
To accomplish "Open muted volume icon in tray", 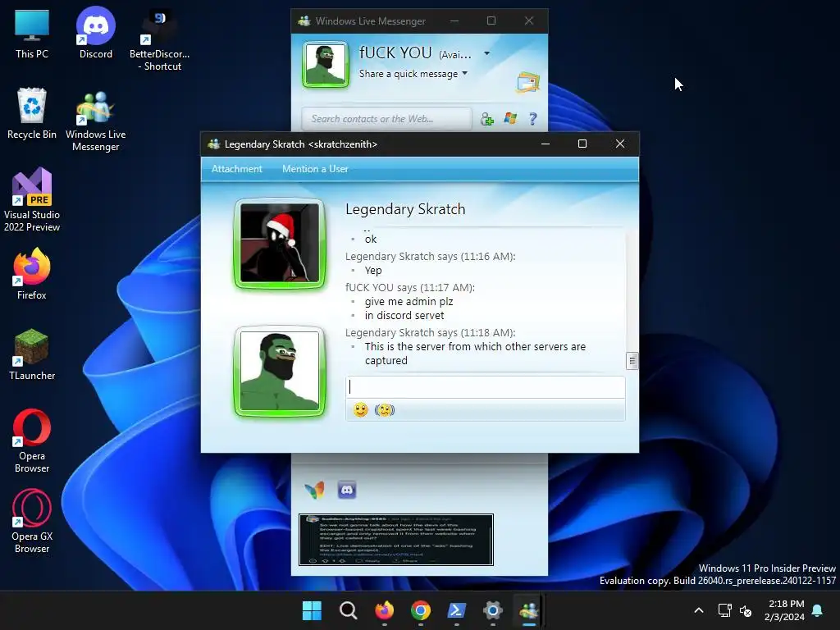I will (746, 610).
